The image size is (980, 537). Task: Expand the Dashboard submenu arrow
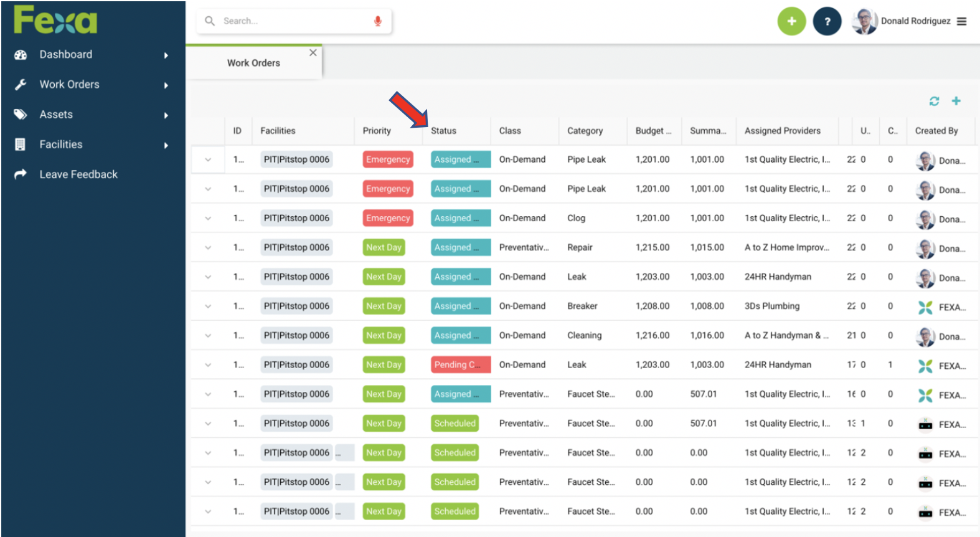pos(166,55)
